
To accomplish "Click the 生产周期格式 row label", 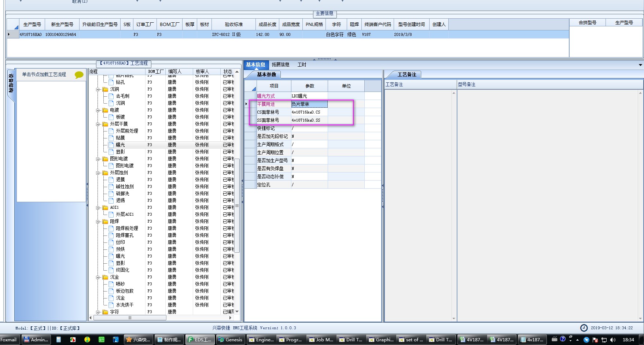I will tap(271, 145).
